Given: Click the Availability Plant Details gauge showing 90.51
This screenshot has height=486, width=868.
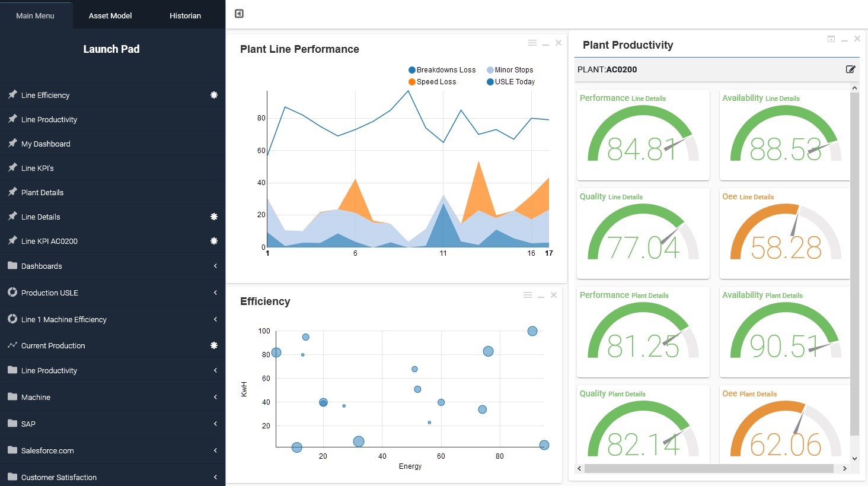Looking at the screenshot, I should coord(786,331).
